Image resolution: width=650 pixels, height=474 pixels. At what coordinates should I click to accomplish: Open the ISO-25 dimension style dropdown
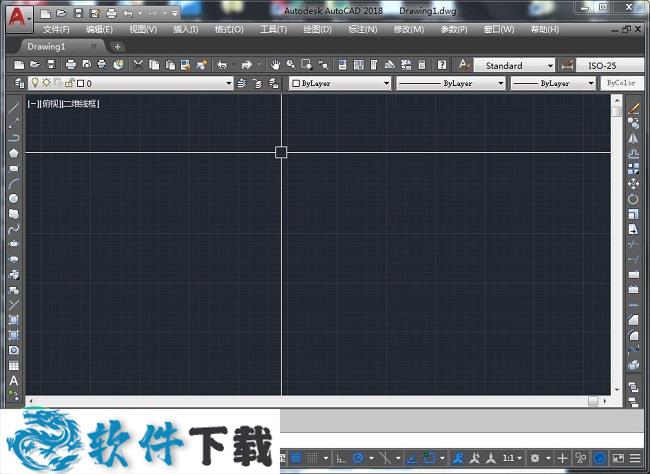pos(610,66)
